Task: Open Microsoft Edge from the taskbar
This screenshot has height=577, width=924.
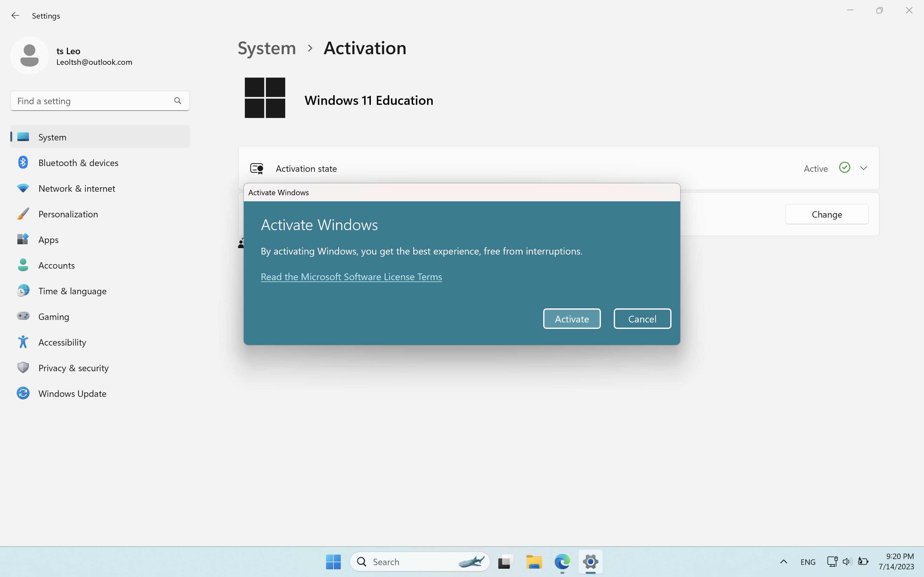Action: [562, 562]
